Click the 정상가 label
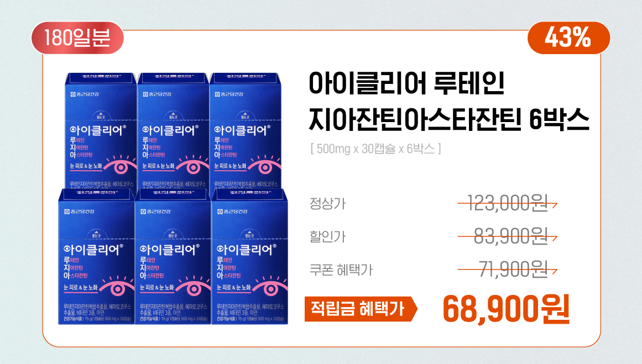This screenshot has height=364, width=642. click(327, 203)
